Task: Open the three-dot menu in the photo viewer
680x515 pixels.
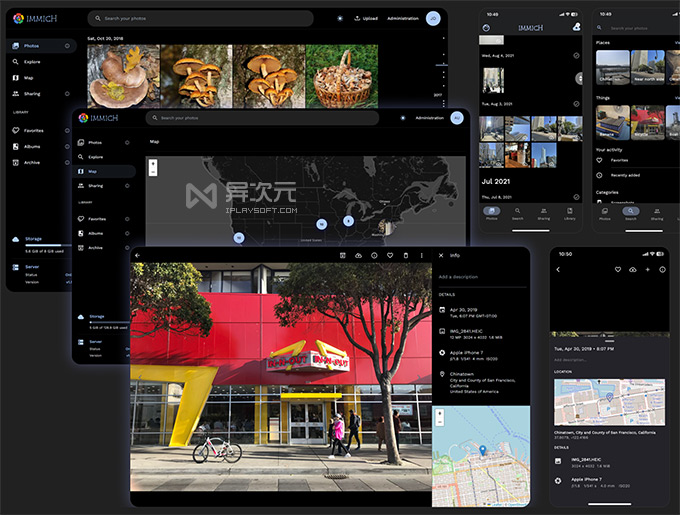Action: point(422,255)
